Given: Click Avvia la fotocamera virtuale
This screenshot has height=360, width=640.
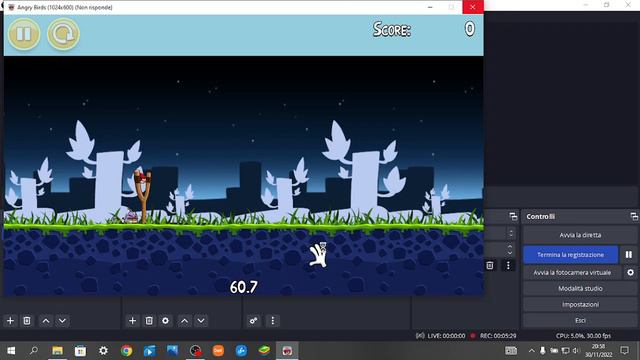Looking at the screenshot, I should 572,272.
